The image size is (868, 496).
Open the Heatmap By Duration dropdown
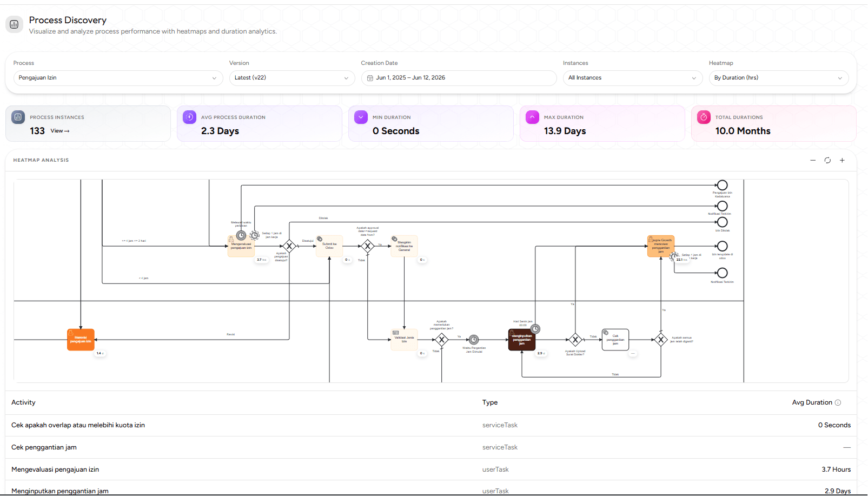(x=779, y=78)
